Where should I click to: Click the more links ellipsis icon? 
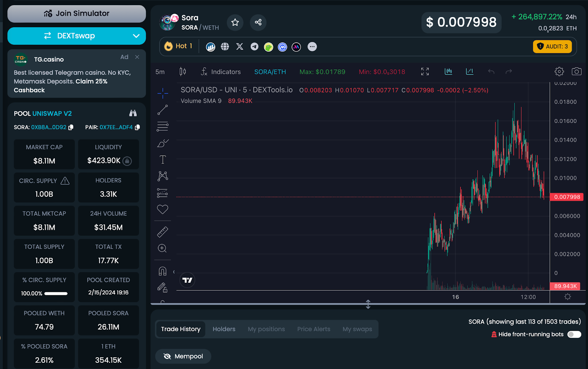pyautogui.click(x=312, y=47)
